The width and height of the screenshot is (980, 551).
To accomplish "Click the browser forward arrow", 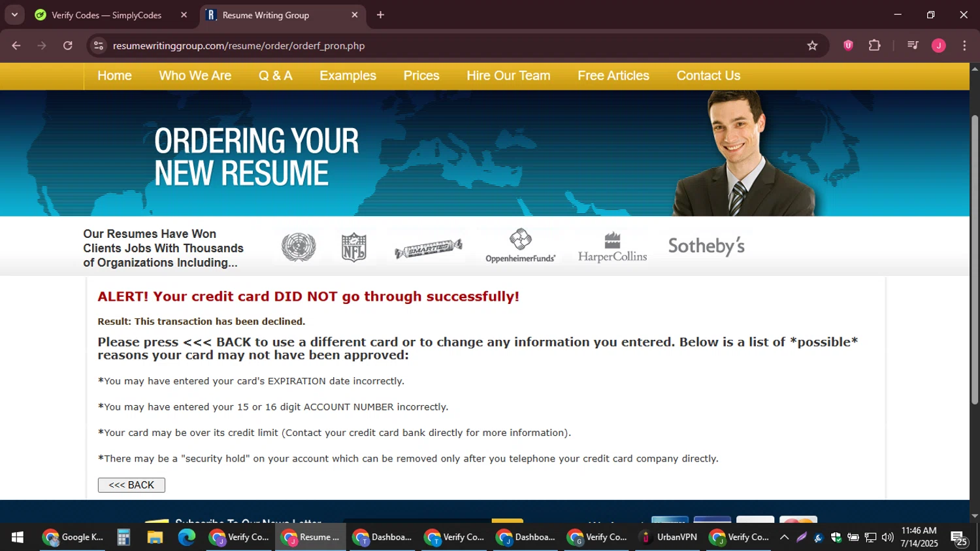I will tap(42, 46).
